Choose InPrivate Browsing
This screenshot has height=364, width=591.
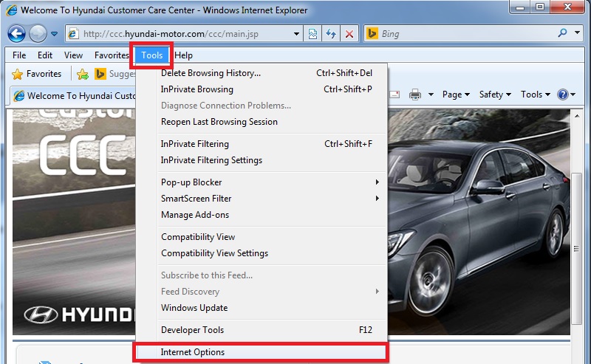coord(262,89)
